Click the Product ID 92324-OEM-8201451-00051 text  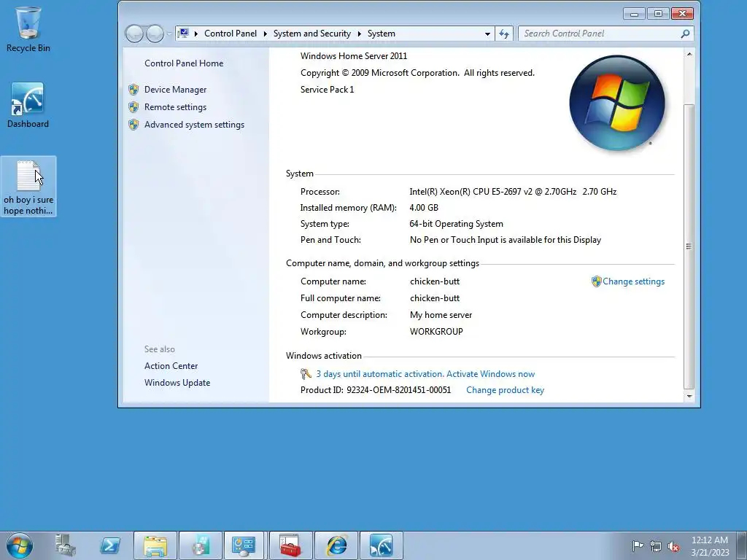[x=376, y=390]
